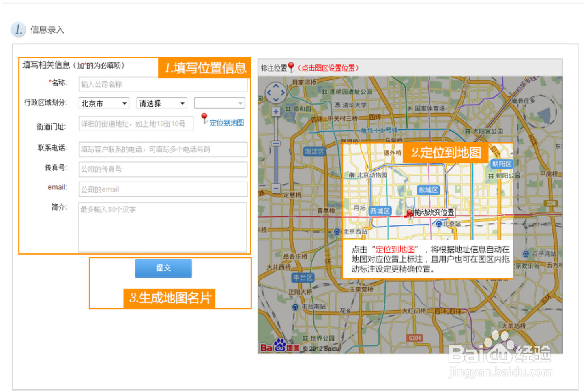Click the pan right arrow on the map compass
Screen dimensions: 584x392
click(x=283, y=92)
